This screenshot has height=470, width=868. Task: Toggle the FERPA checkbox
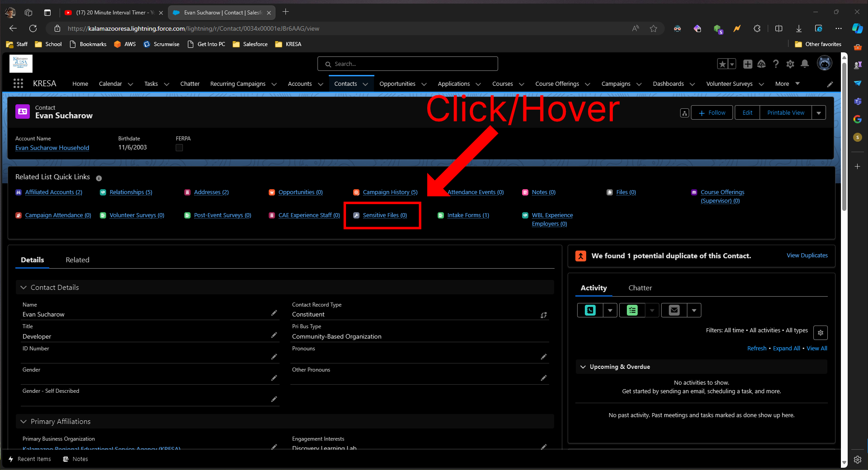pyautogui.click(x=179, y=148)
